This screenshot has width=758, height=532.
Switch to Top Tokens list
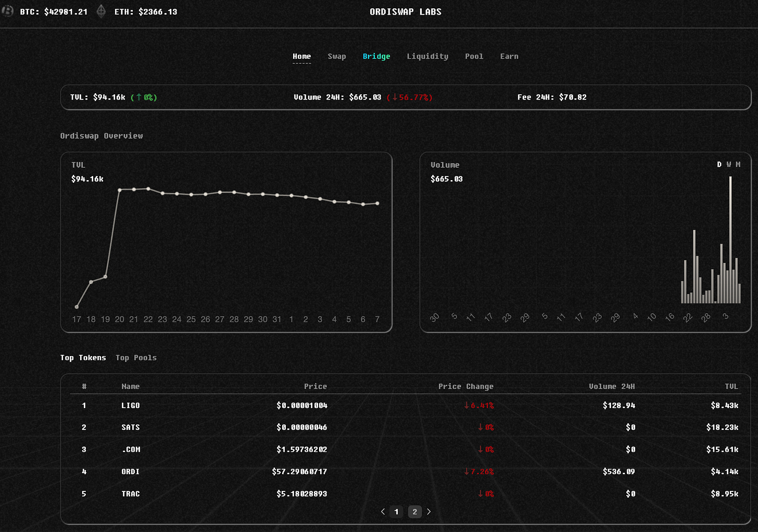click(x=83, y=358)
